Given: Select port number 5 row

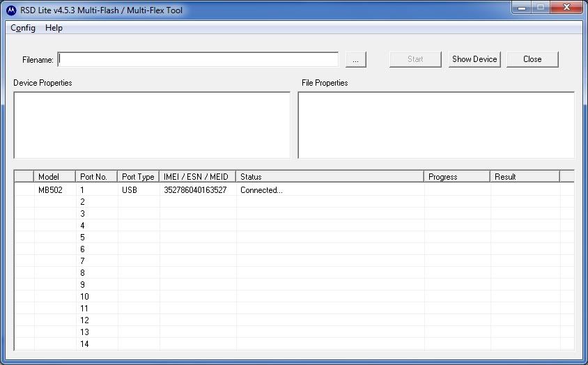Looking at the screenshot, I should pyautogui.click(x=295, y=237).
